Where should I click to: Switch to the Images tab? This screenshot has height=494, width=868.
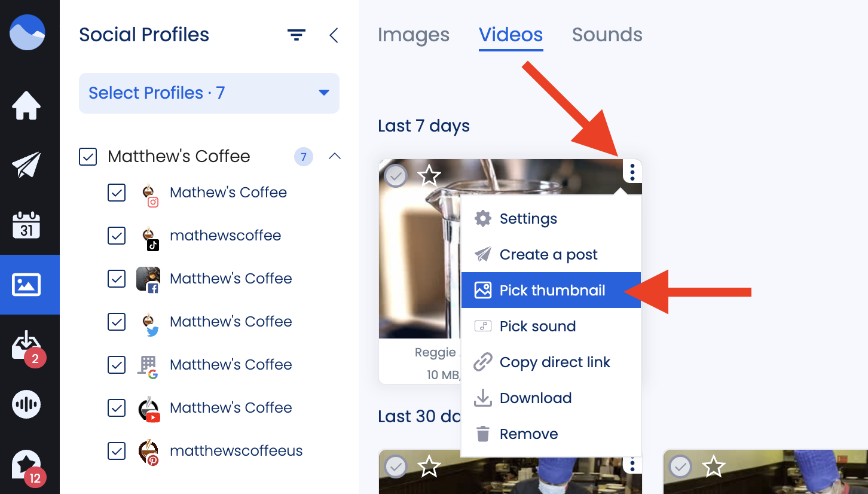(414, 35)
